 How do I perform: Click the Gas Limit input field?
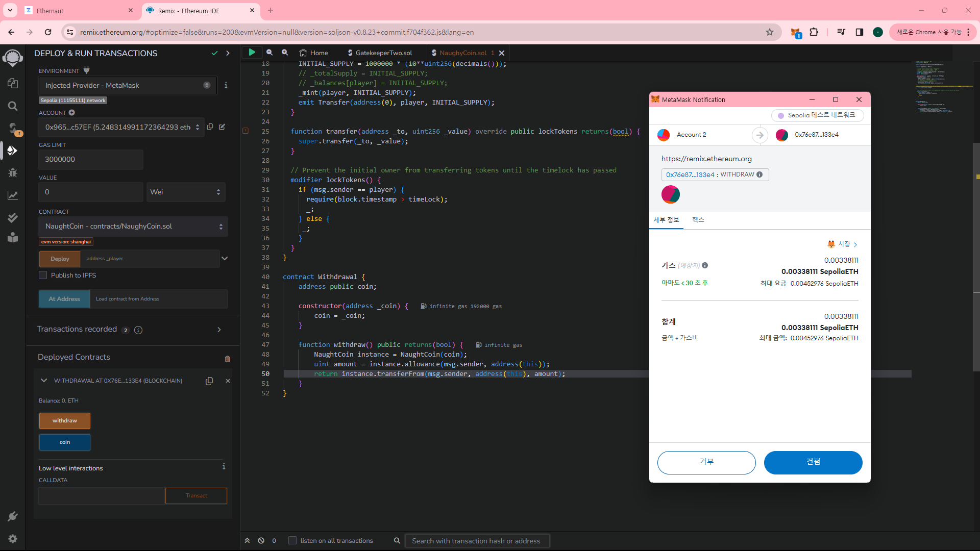pyautogui.click(x=91, y=160)
